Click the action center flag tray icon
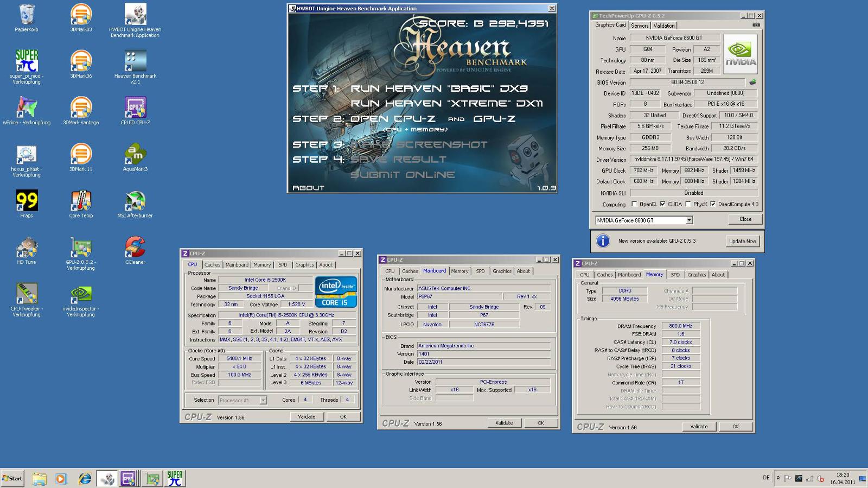Image resolution: width=868 pixels, height=488 pixels. (788, 478)
